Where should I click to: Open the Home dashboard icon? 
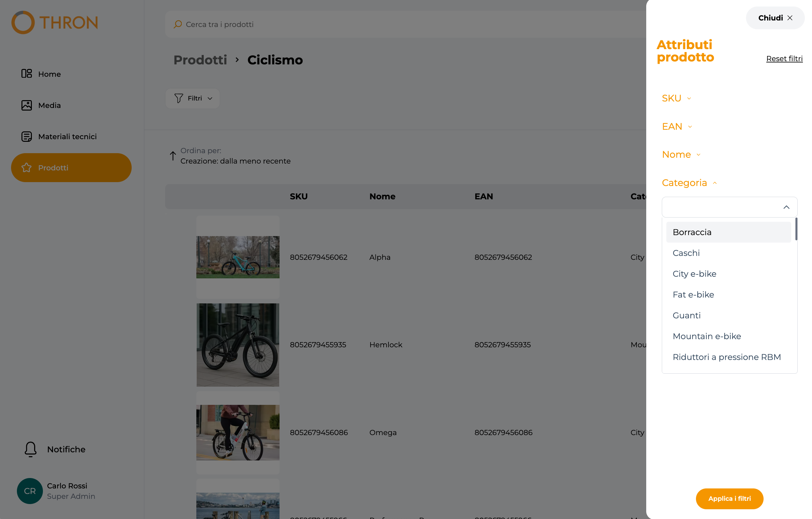[x=27, y=73]
